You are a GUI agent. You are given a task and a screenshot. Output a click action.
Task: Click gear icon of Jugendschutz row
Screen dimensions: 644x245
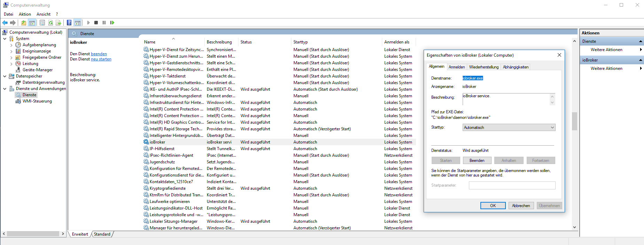[146, 162]
